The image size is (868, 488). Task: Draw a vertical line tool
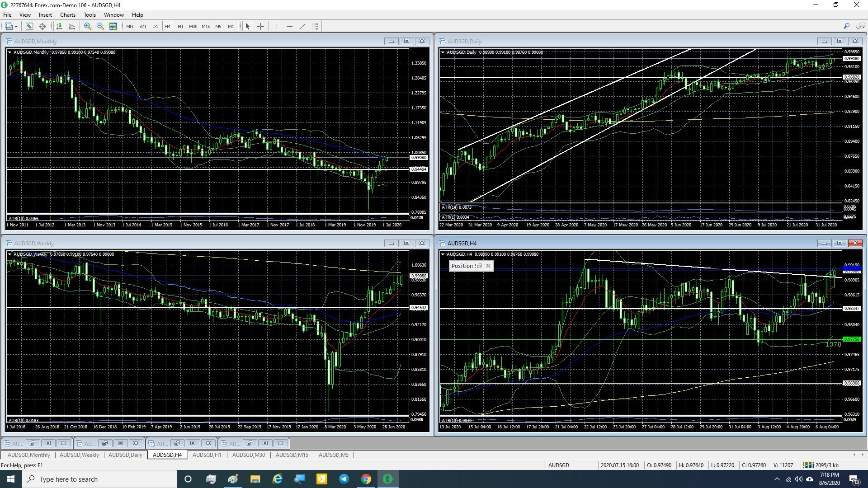coord(277,26)
